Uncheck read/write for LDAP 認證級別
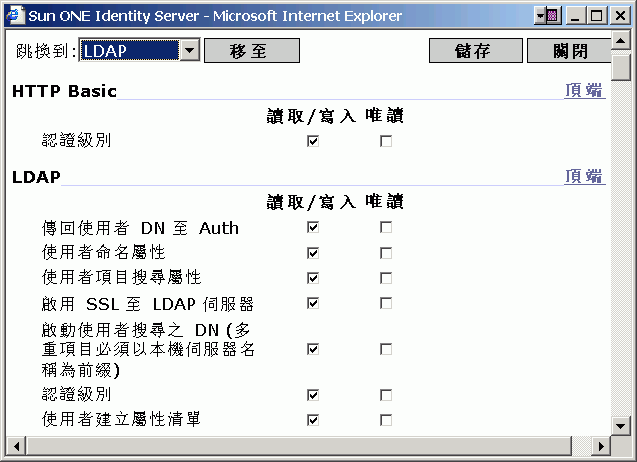The height and width of the screenshot is (462, 637). pyautogui.click(x=313, y=395)
